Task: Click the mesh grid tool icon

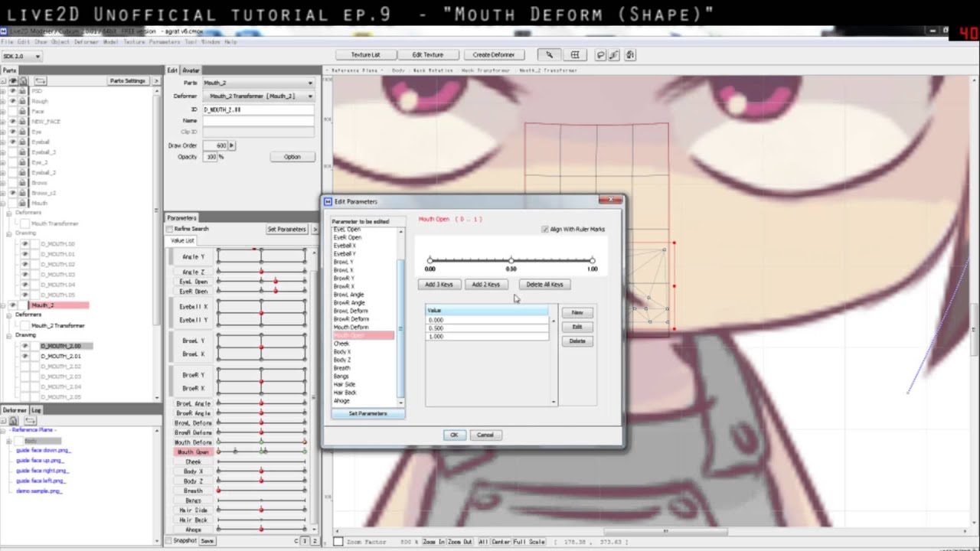Action: [575, 54]
